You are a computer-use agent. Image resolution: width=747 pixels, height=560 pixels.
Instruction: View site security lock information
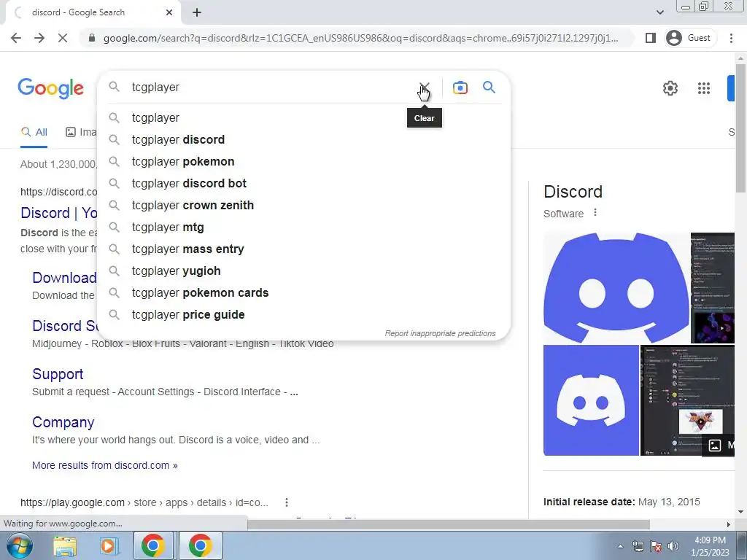[x=92, y=38]
